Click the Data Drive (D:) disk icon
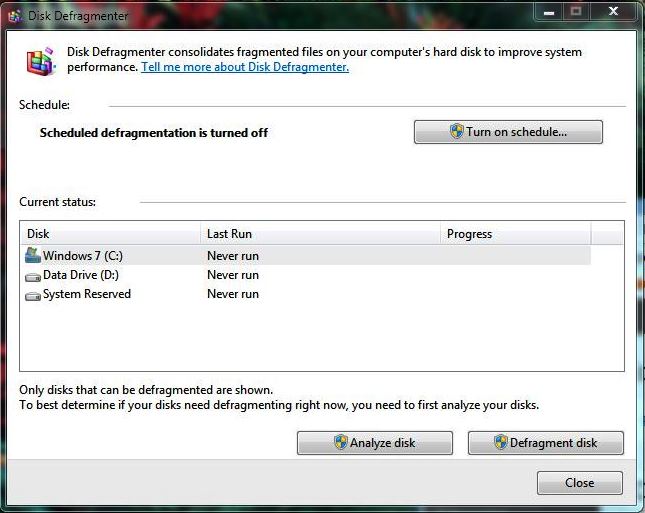The image size is (645, 513). [32, 277]
